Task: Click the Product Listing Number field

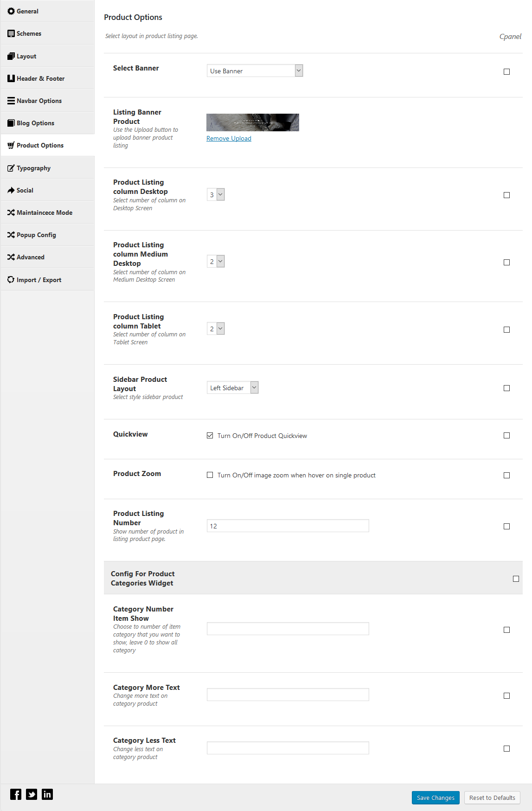Action: (288, 526)
